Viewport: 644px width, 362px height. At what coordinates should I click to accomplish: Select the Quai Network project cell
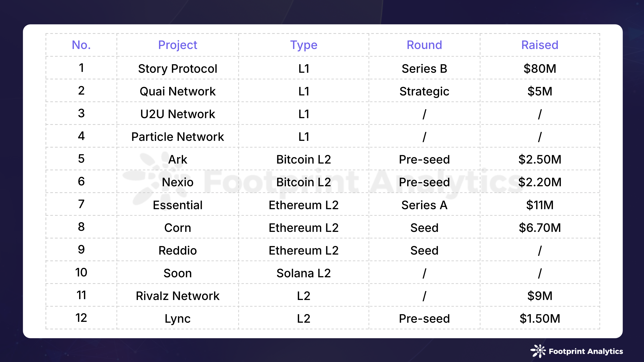(x=178, y=91)
